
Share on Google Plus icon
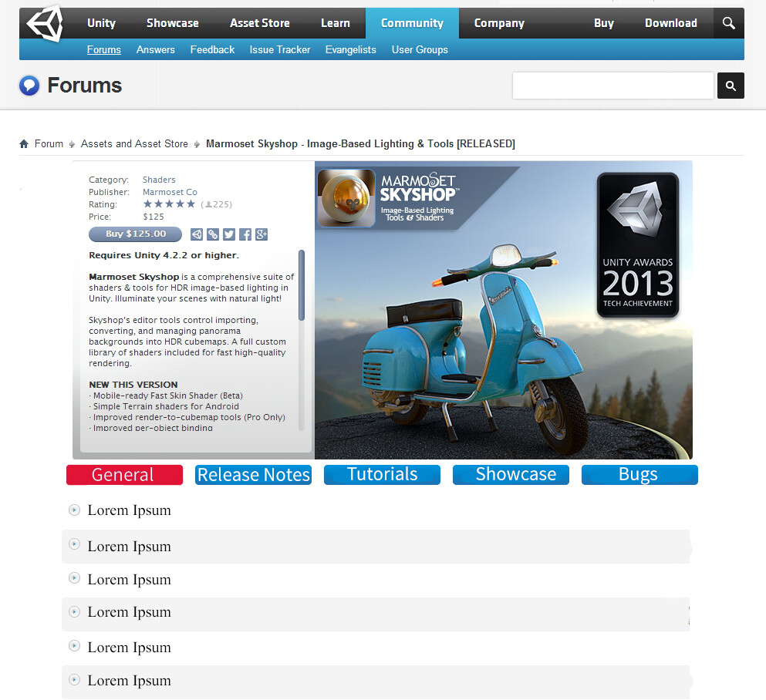click(262, 234)
